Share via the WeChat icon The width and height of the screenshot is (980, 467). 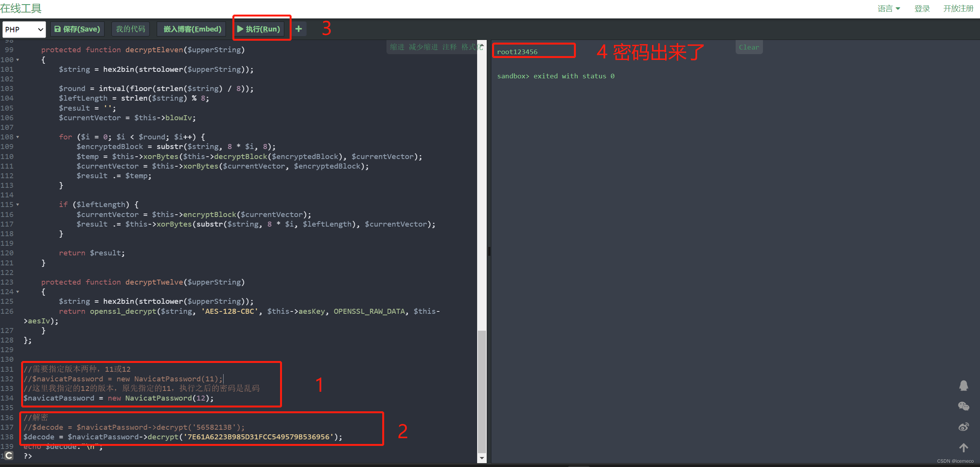tap(963, 406)
